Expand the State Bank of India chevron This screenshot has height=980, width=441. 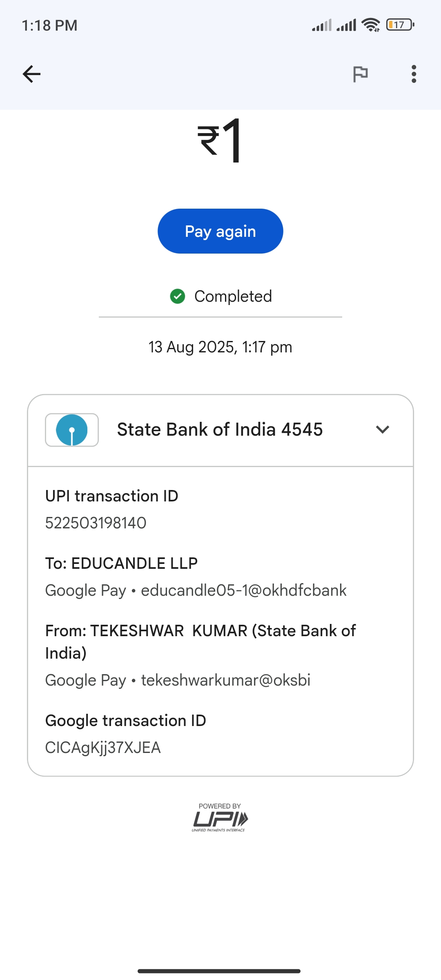pyautogui.click(x=383, y=430)
